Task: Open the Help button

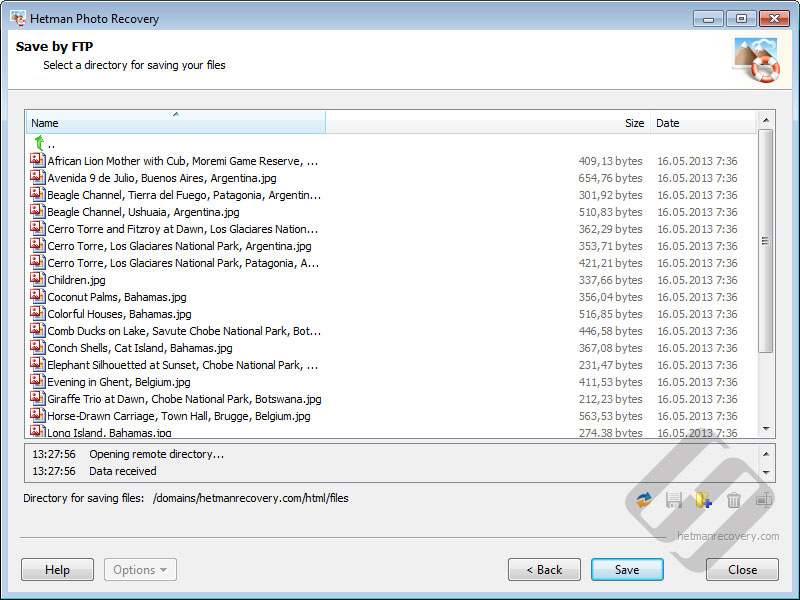Action: [57, 570]
